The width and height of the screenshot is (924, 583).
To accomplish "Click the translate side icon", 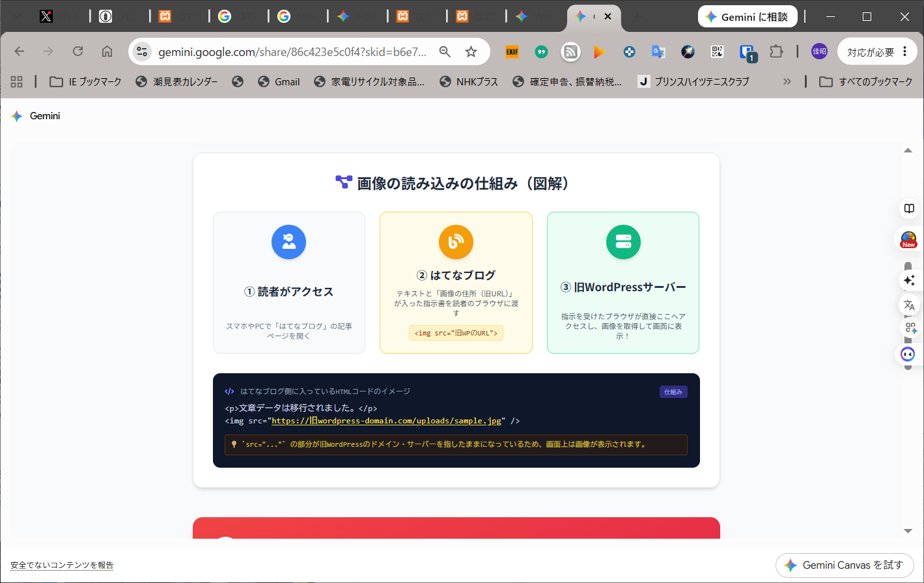I will (x=909, y=305).
